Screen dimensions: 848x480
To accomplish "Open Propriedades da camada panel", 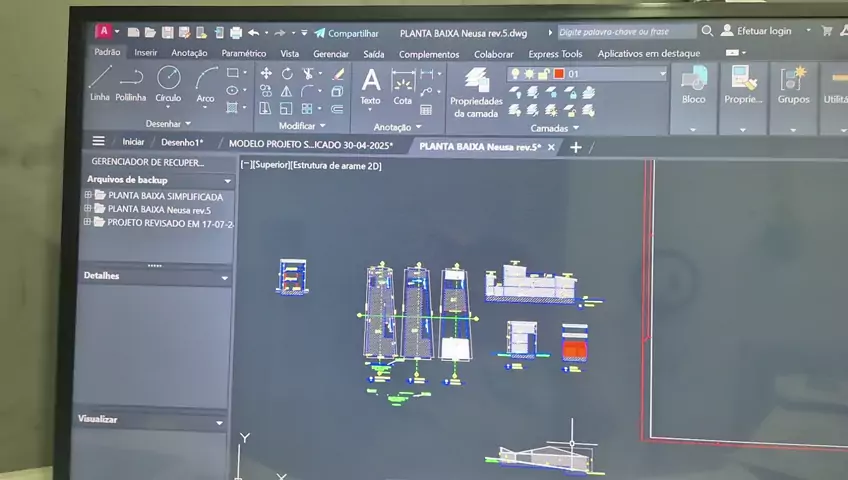I will [x=476, y=92].
